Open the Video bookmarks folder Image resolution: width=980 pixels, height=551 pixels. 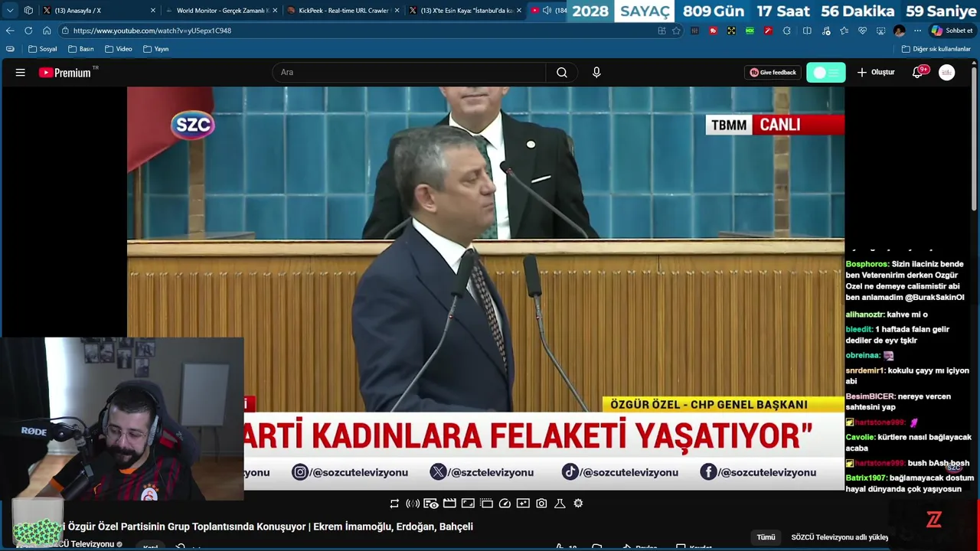(118, 49)
